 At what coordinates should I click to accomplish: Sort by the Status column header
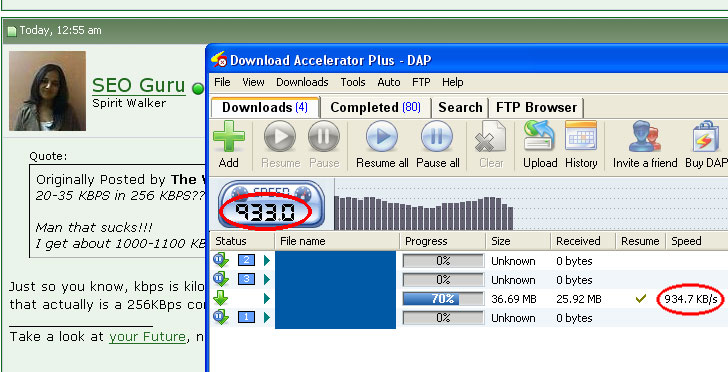tap(241, 241)
